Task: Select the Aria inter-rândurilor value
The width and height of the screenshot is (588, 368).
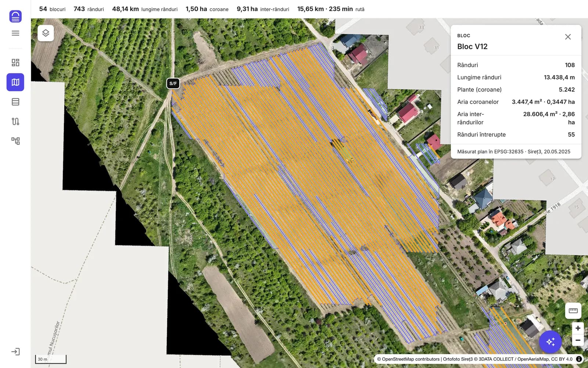Action: [x=549, y=118]
